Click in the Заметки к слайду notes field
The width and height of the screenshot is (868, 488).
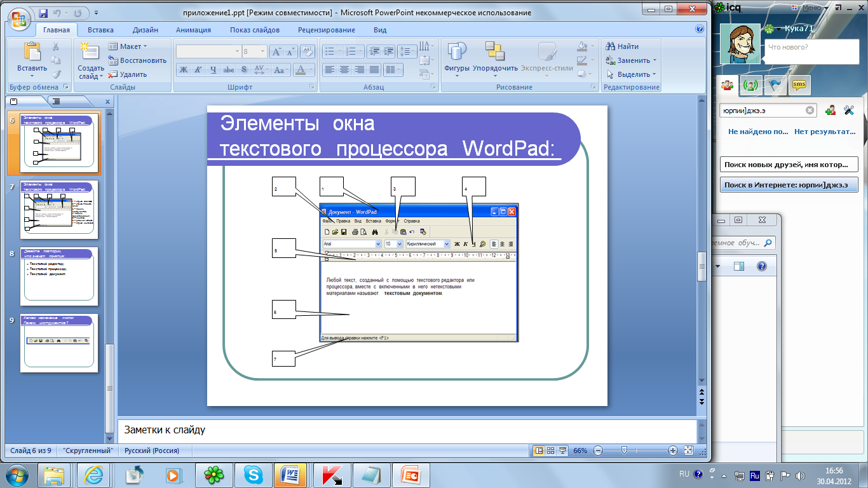pos(407,430)
